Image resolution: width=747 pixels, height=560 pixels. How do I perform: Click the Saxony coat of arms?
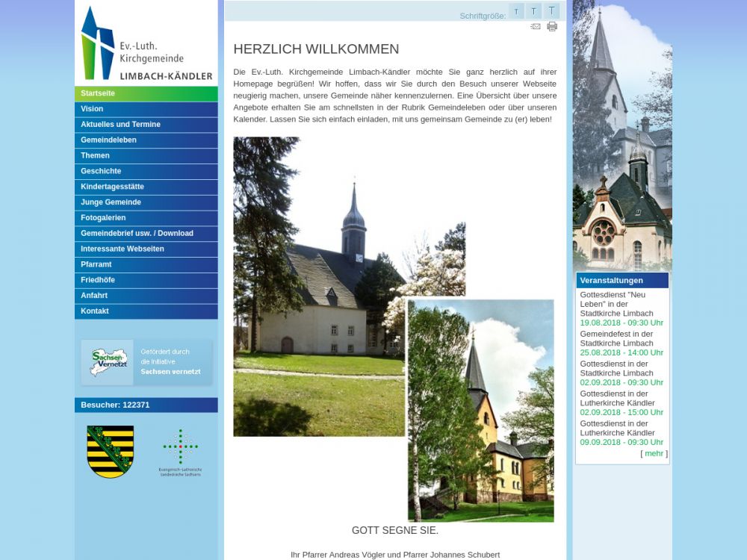coord(111,451)
